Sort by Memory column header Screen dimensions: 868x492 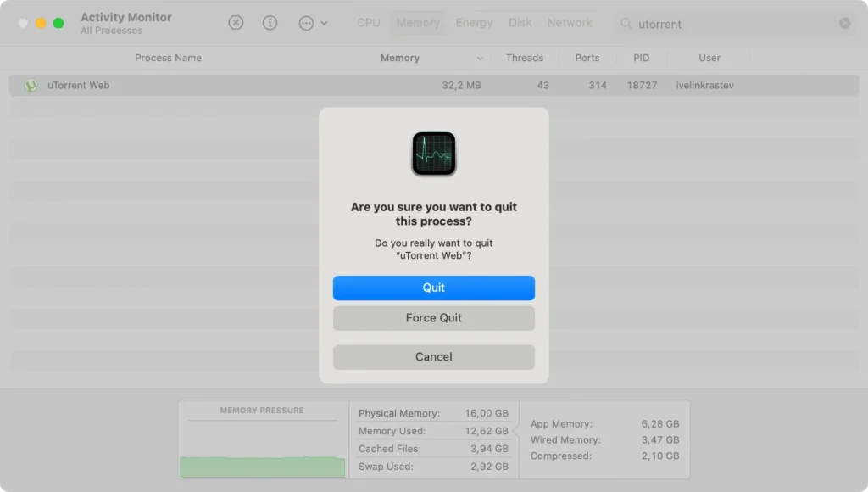pos(400,58)
